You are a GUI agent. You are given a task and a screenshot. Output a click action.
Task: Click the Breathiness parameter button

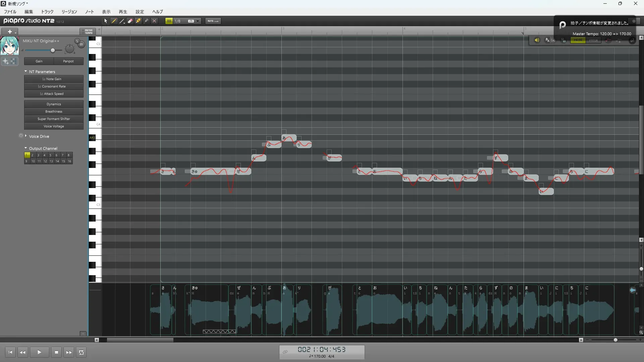point(54,112)
